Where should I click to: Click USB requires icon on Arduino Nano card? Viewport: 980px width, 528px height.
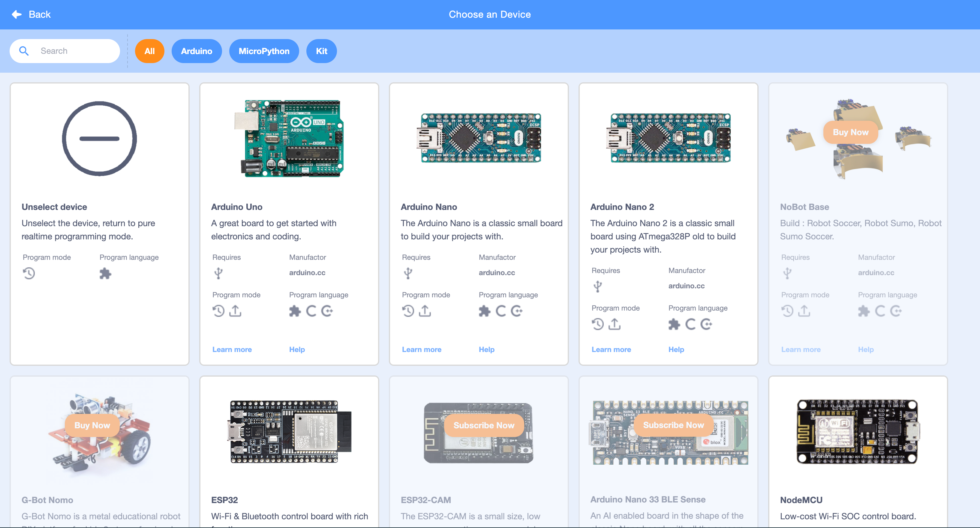pyautogui.click(x=408, y=273)
